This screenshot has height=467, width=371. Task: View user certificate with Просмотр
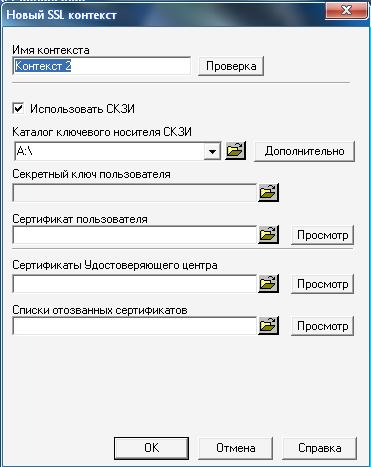pyautogui.click(x=322, y=235)
